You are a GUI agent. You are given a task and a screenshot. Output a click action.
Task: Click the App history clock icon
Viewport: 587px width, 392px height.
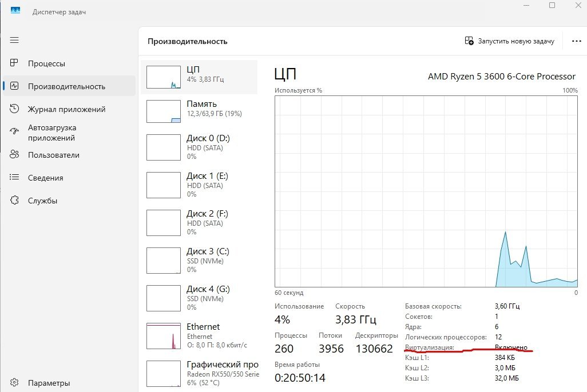tap(14, 109)
